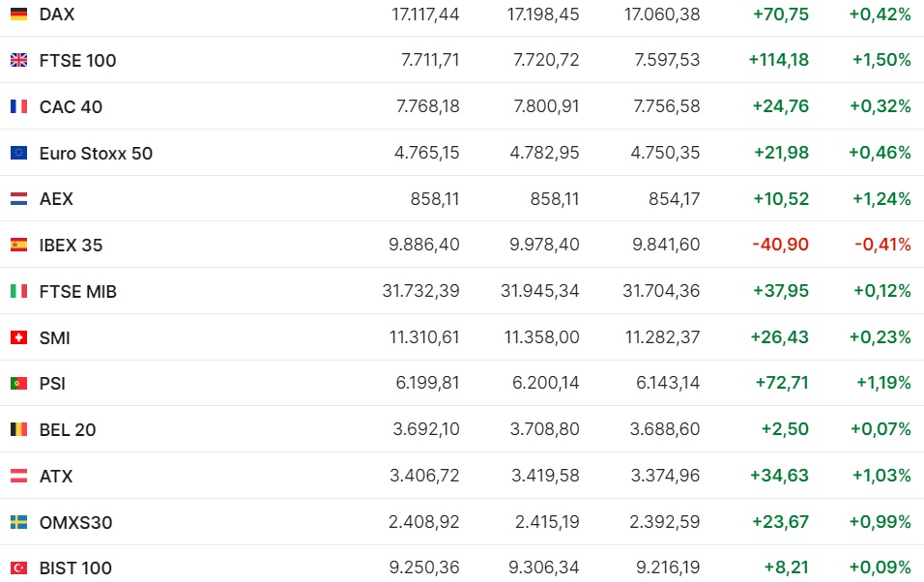The height and width of the screenshot is (582, 924).
Task: Select the Portuguese flag icon by PSI
Action: click(x=19, y=383)
